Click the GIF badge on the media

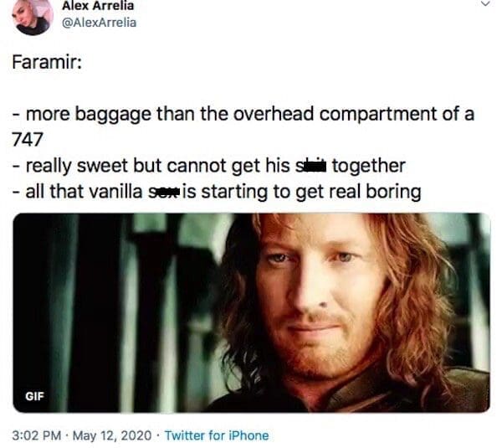click(34, 396)
